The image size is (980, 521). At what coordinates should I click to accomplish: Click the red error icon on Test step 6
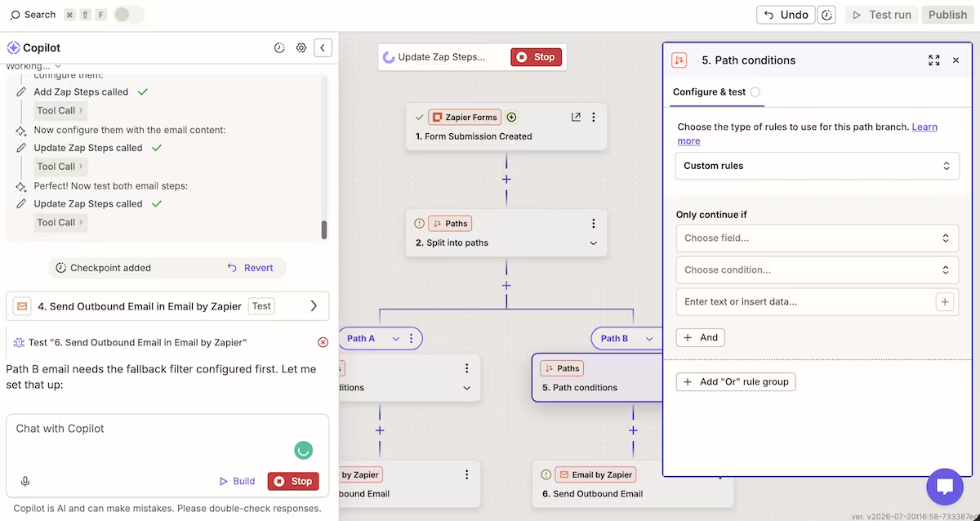pos(323,342)
